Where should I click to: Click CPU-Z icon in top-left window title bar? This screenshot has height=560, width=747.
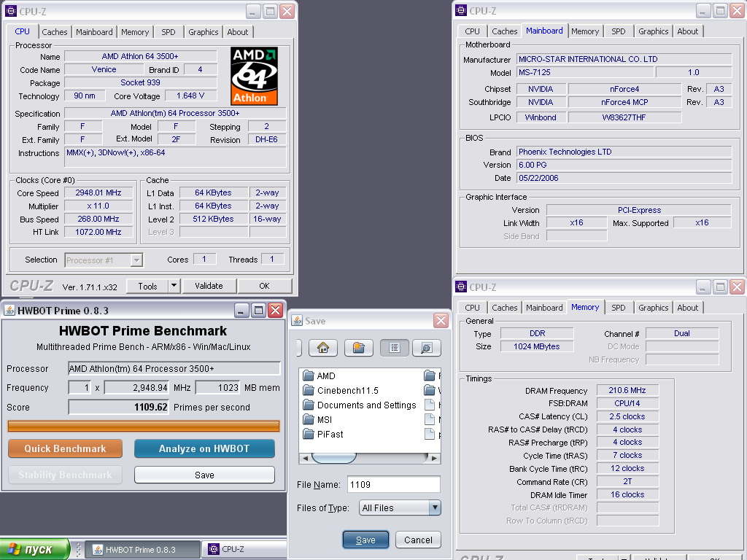coord(10,11)
